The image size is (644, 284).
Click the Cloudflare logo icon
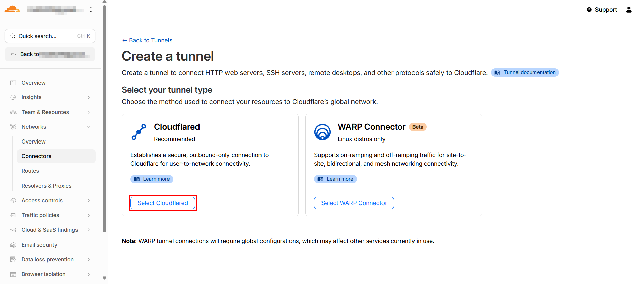point(12,9)
